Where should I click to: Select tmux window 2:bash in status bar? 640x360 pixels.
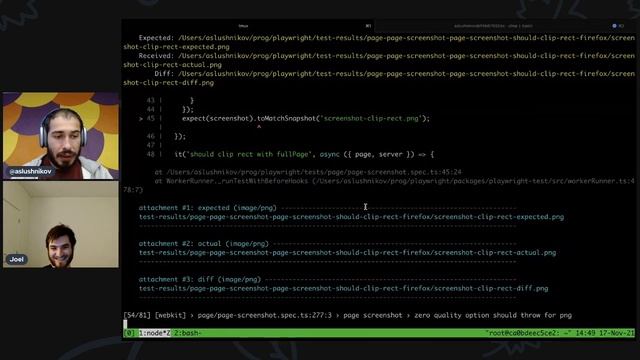pos(187,333)
